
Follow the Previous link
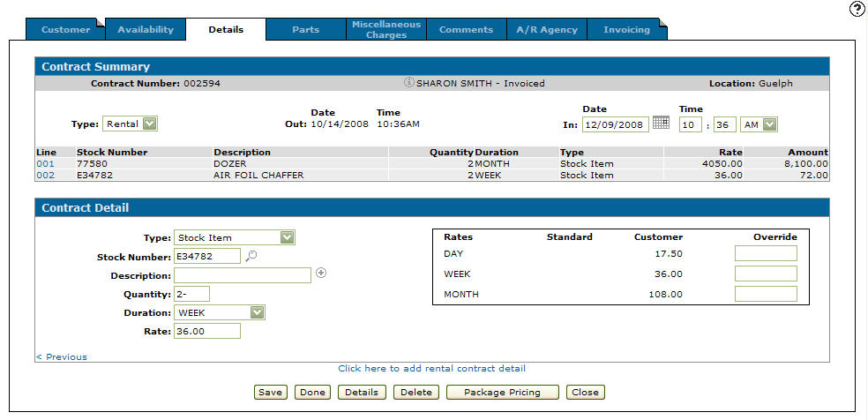[x=62, y=356]
